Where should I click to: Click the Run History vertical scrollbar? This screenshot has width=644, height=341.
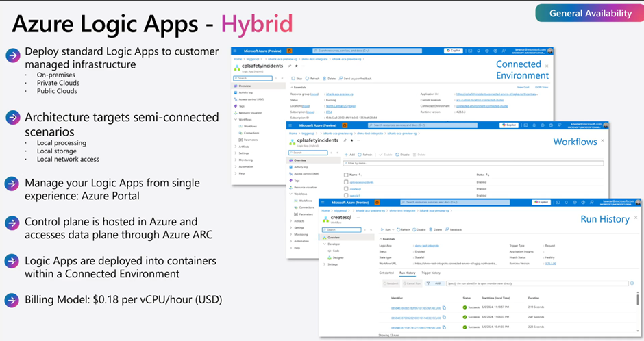(637, 299)
